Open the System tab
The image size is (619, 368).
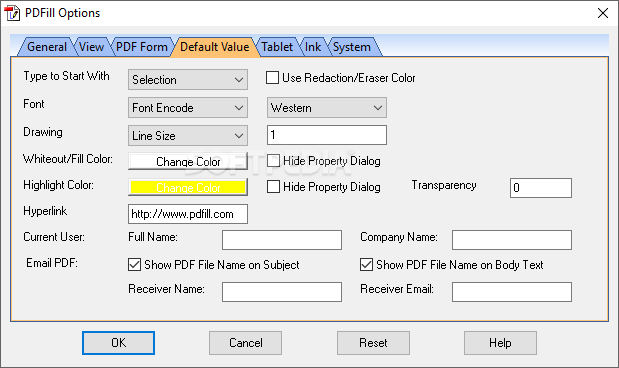click(x=352, y=47)
